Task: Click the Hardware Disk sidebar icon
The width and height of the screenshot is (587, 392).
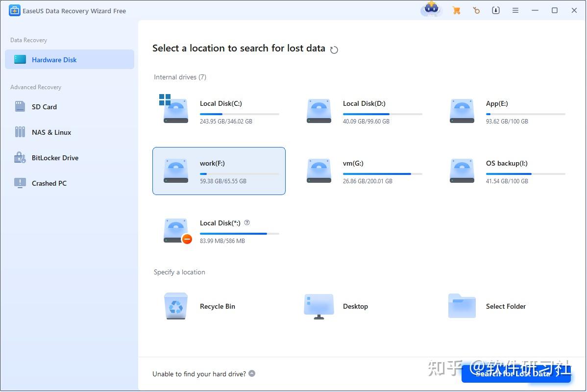Action: click(x=20, y=59)
